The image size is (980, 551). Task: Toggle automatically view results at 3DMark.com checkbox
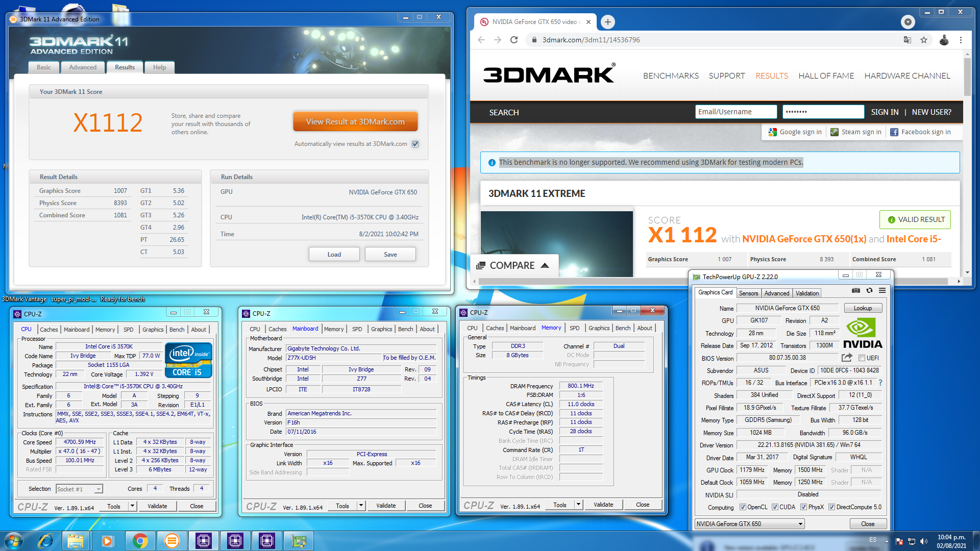point(415,144)
